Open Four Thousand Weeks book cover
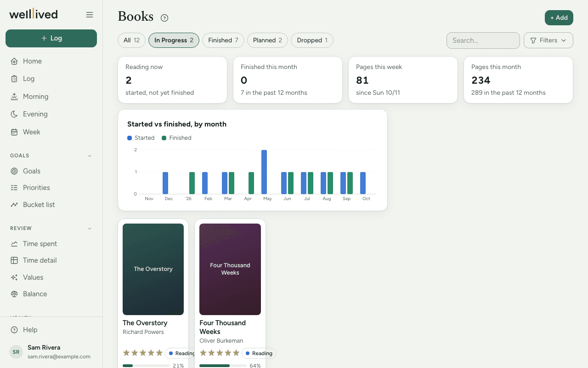Viewport: 588px width, 368px height. 230,269
